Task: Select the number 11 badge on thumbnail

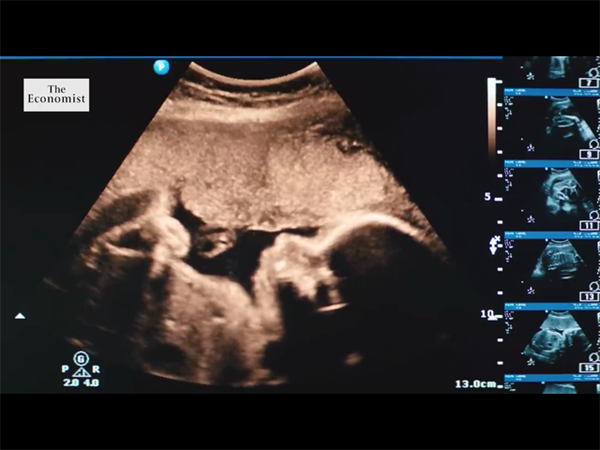Action: click(x=590, y=226)
